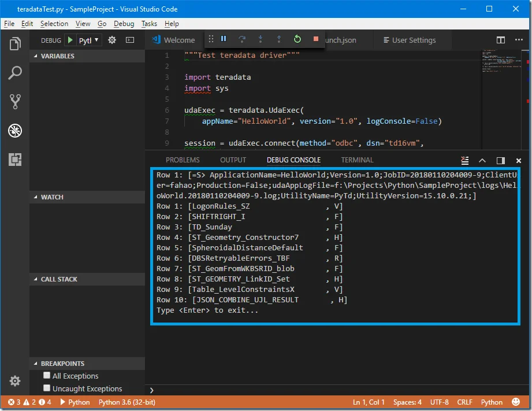532x411 pixels.
Task: Click the Step Into debug icon
Action: point(260,39)
